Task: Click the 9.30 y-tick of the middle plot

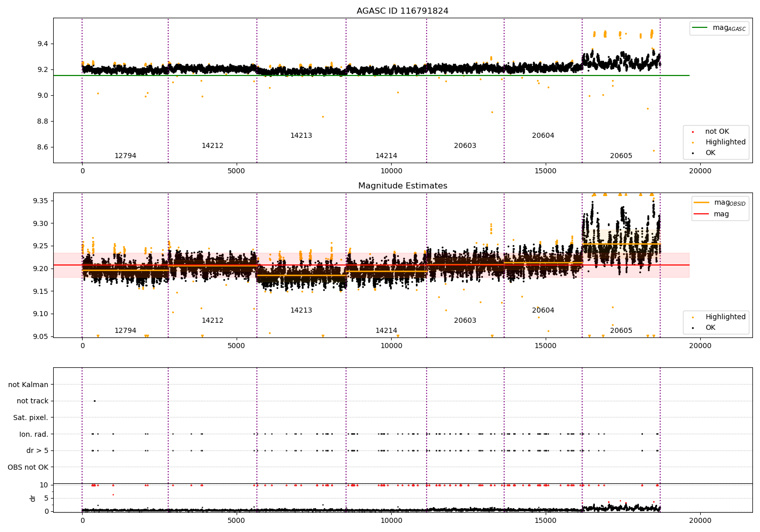Action: [41, 224]
